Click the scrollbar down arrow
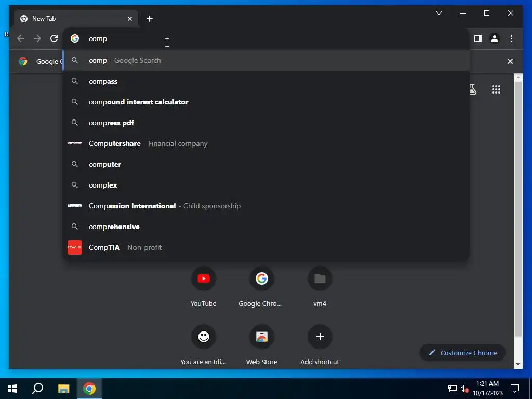The height and width of the screenshot is (399, 532). 518,364
